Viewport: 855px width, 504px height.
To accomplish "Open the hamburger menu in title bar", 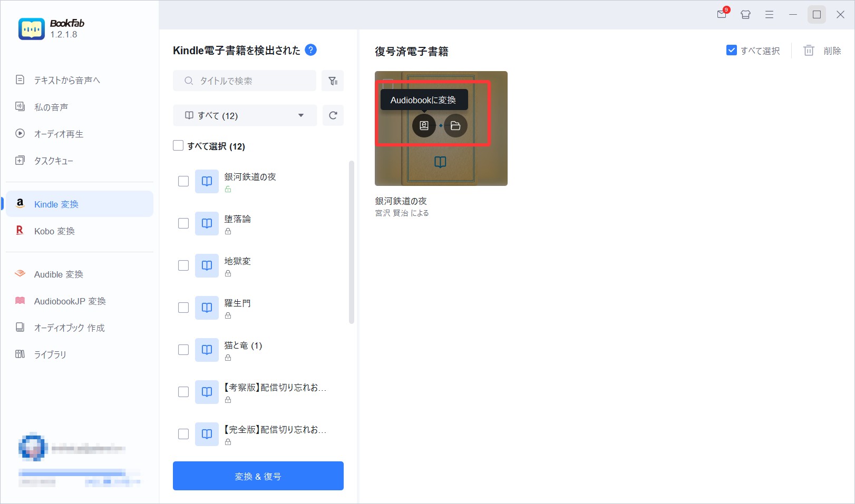I will (x=769, y=15).
